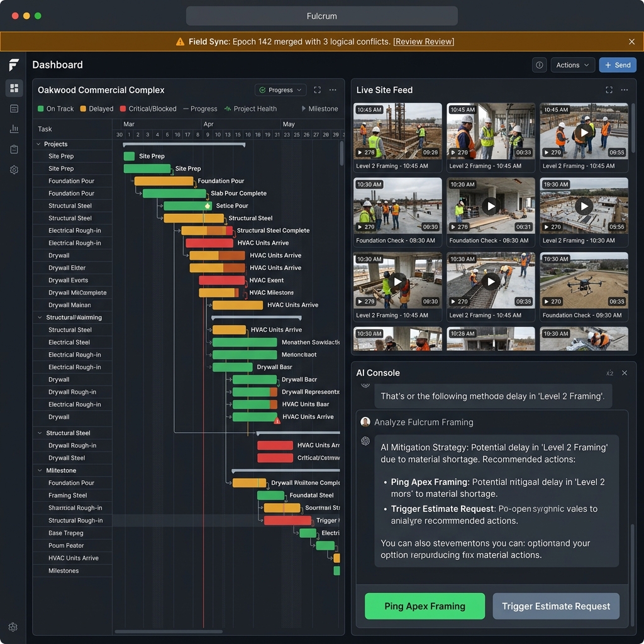Open the Progress view dropdown
644x644 pixels.
(x=280, y=90)
